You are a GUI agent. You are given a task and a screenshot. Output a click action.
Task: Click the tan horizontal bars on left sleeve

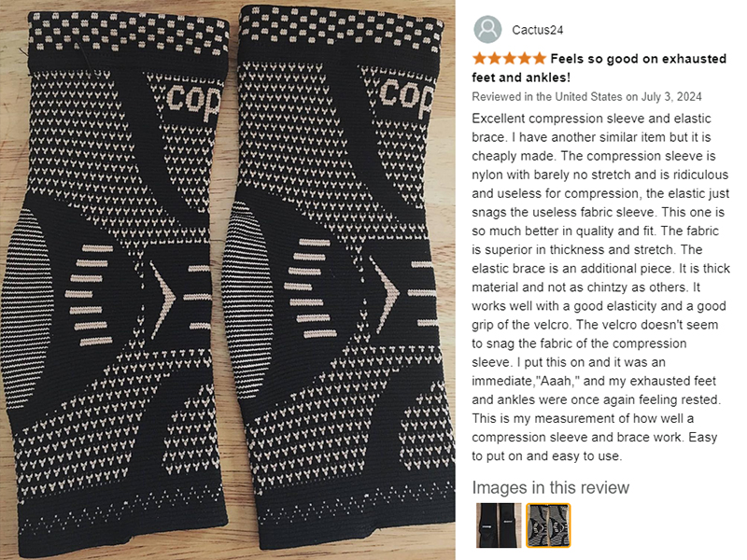pyautogui.click(x=91, y=295)
